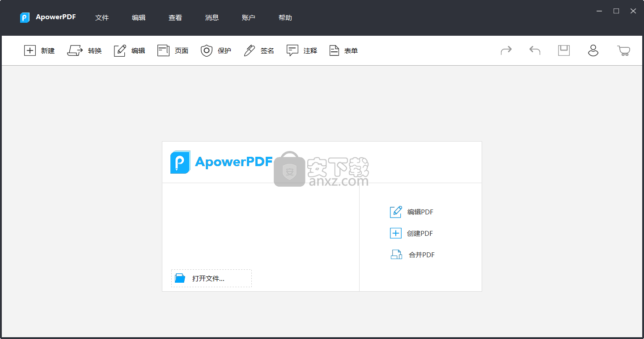Click the 编辑PDF link

tap(420, 212)
